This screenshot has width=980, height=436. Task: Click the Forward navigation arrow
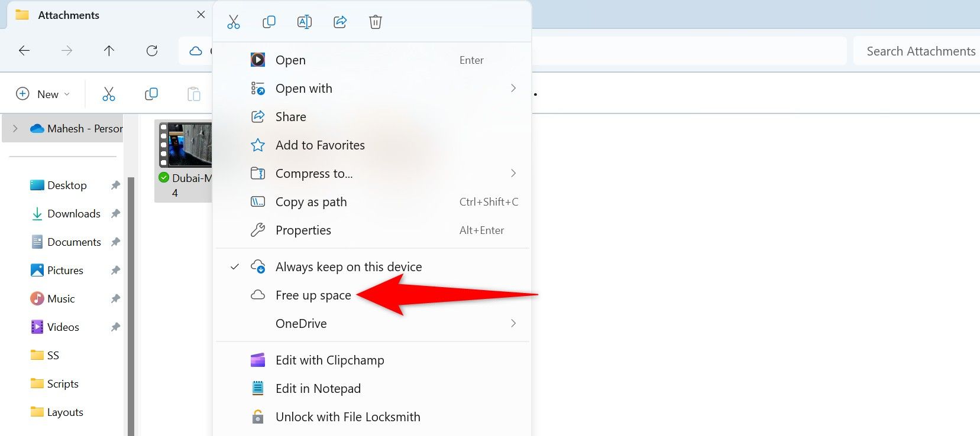67,51
